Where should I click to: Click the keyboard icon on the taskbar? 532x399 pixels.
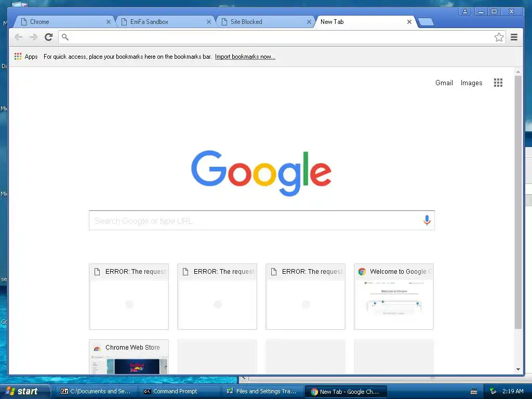(x=474, y=392)
